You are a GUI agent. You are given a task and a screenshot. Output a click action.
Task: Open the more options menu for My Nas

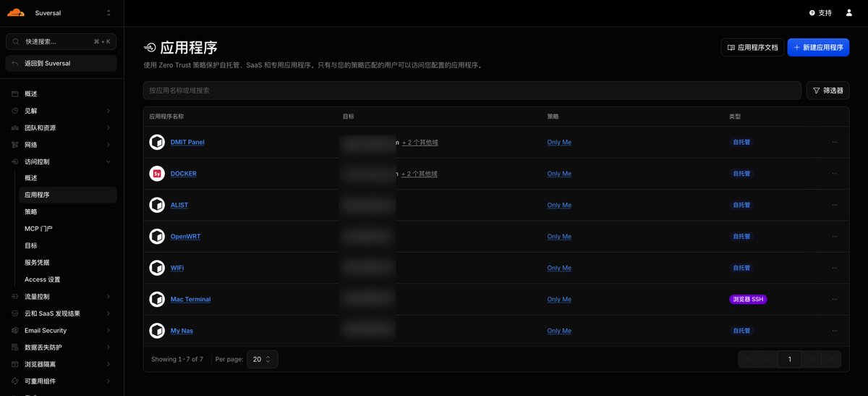coord(834,331)
